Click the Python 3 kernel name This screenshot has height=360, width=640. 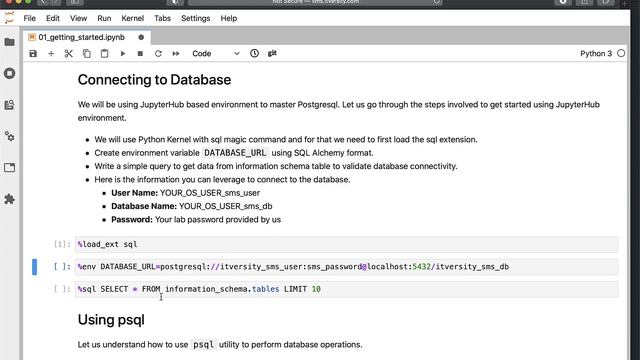coord(596,53)
